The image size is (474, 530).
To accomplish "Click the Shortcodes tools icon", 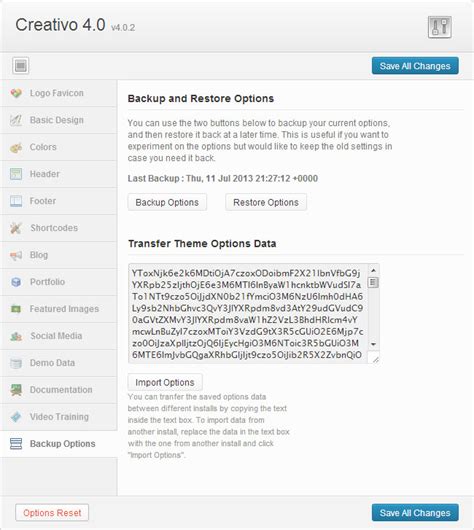I will tap(16, 228).
